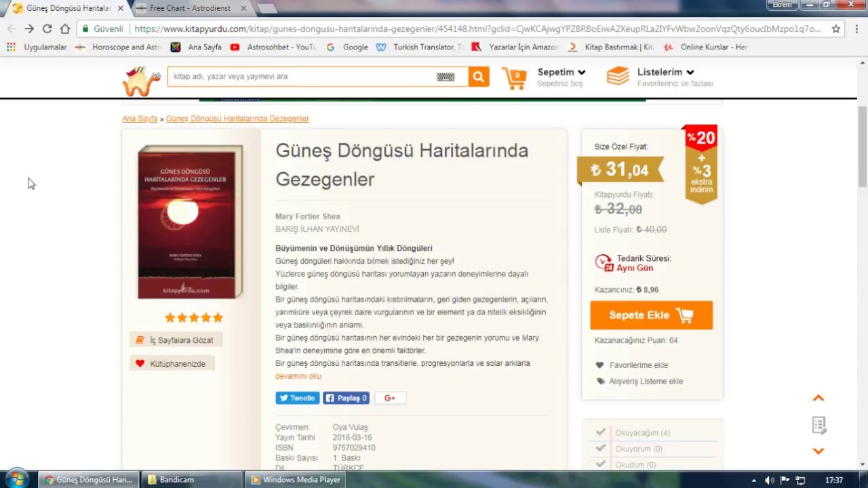Click the page vertical scrollbar thumb
The image size is (868, 488).
point(862,146)
